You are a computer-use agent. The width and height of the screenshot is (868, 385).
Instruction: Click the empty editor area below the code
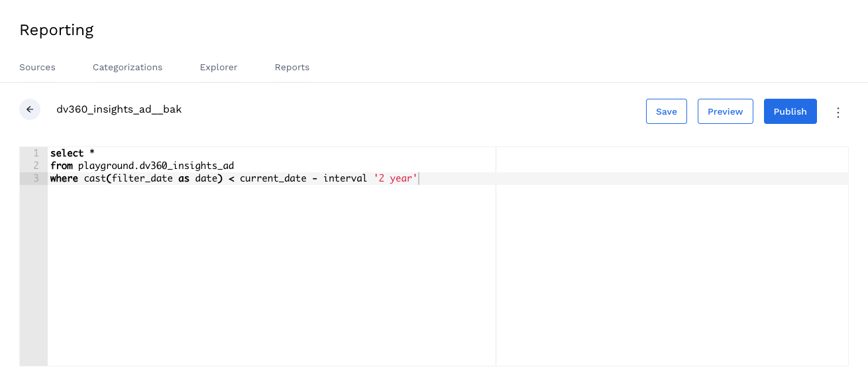pyautogui.click(x=272, y=275)
